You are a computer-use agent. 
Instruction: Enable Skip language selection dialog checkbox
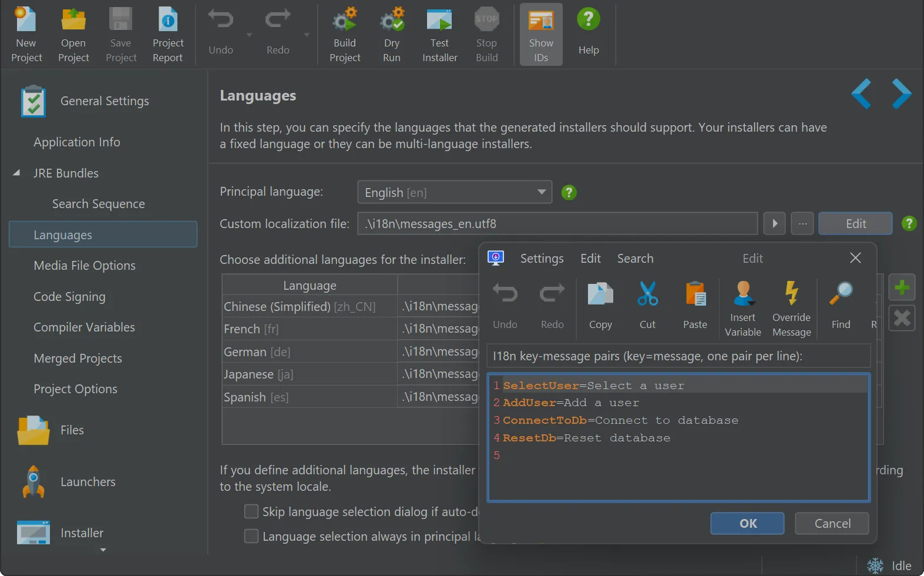click(251, 511)
